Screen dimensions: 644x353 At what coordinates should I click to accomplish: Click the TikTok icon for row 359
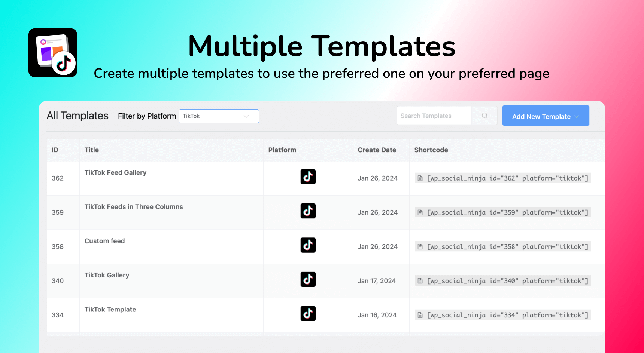[308, 211]
